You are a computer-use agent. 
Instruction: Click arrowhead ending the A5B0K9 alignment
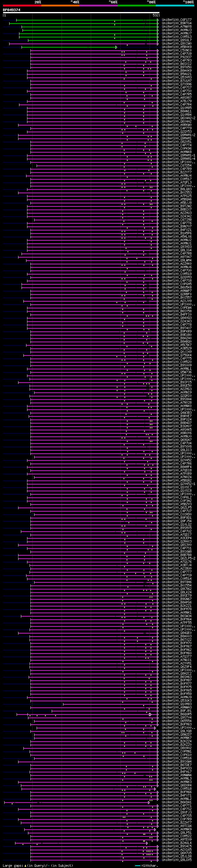116,47
